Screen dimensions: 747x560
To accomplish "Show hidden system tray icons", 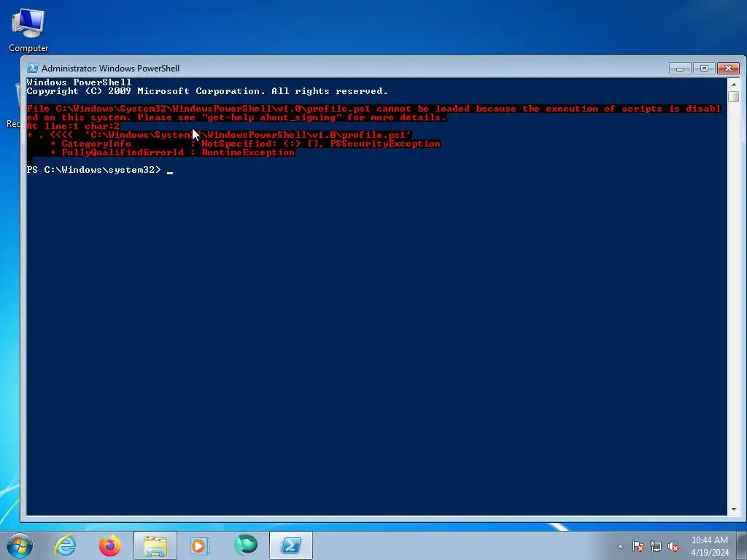I will pos(620,546).
